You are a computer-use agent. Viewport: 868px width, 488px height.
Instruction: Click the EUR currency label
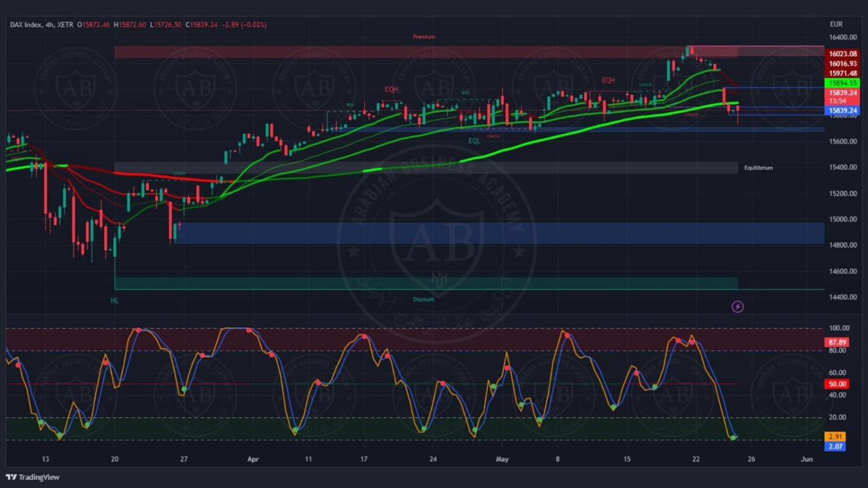836,24
